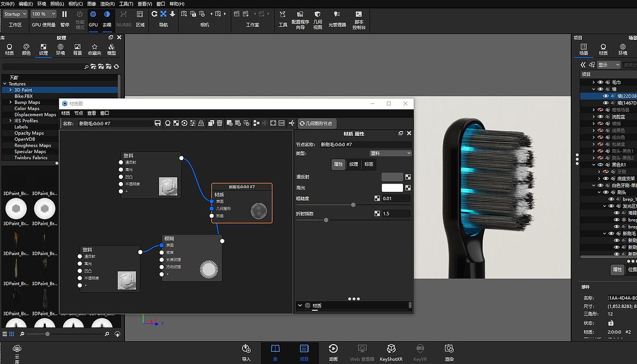Toggle visibility of 黑色R1 item
This screenshot has width=637, height=364.
pos(600,165)
